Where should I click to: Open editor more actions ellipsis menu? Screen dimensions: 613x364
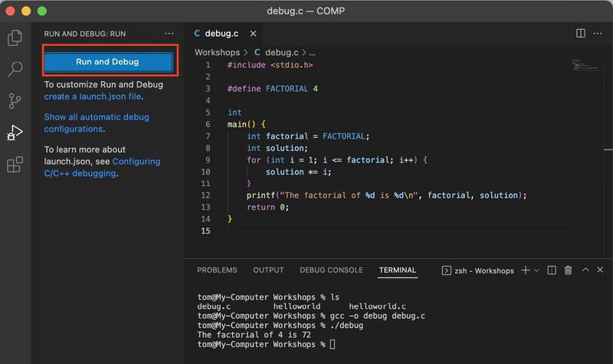(x=597, y=34)
